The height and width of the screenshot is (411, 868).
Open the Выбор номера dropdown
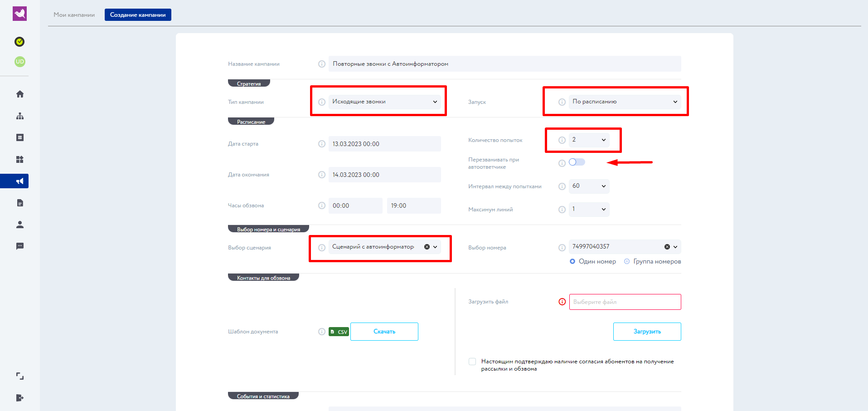coord(625,247)
